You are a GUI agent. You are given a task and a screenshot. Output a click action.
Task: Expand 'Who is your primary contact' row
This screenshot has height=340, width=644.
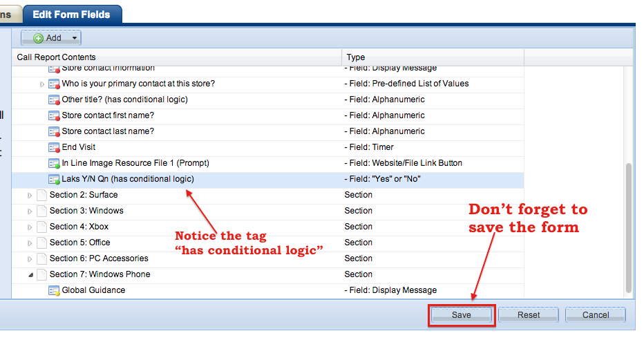(x=42, y=84)
